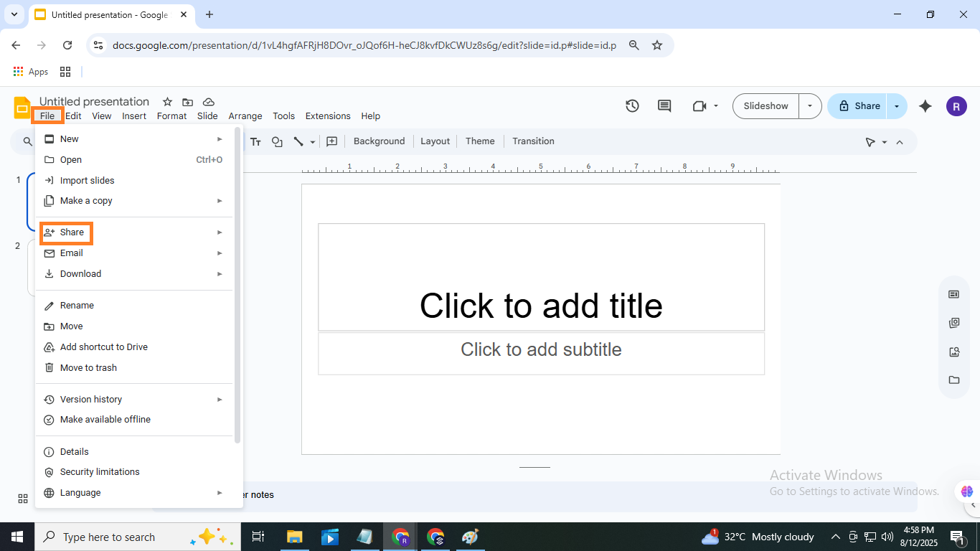Click the add comment toolbar icon
The image size is (980, 551).
[331, 141]
